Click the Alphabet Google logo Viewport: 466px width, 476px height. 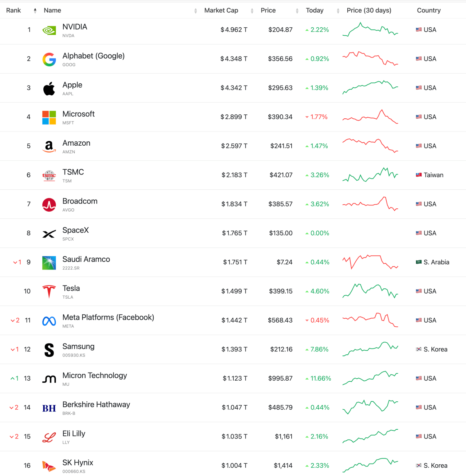[49, 59]
